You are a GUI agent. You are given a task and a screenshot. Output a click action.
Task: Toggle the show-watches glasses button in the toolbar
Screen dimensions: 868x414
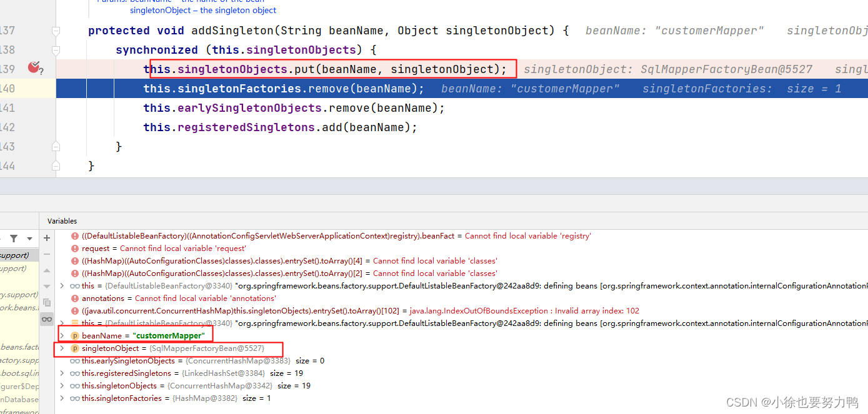pyautogui.click(x=47, y=319)
